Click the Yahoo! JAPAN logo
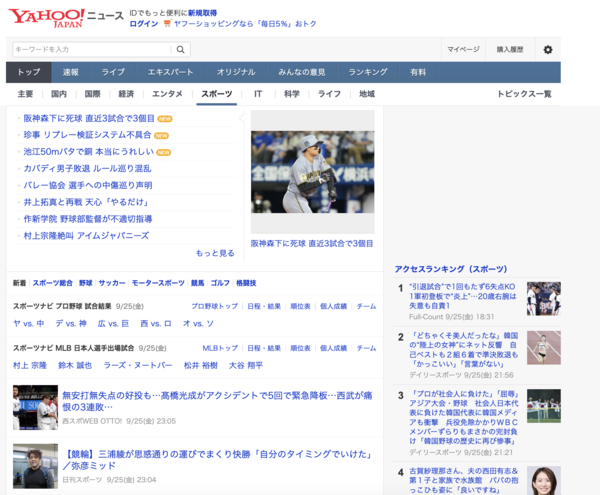Screen dimensions: 600x495 (x=46, y=18)
